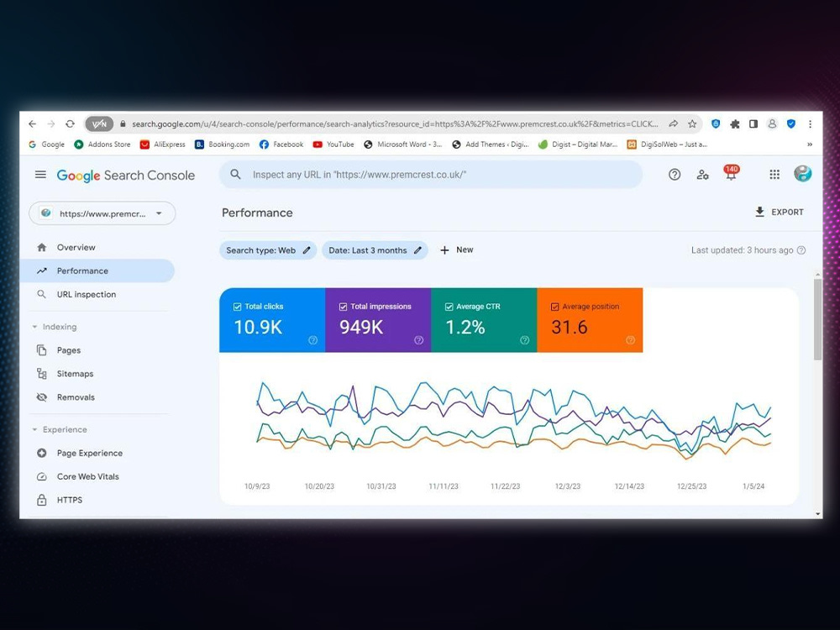This screenshot has height=630, width=840.
Task: Toggle the Average CTR checkbox
Action: [449, 307]
